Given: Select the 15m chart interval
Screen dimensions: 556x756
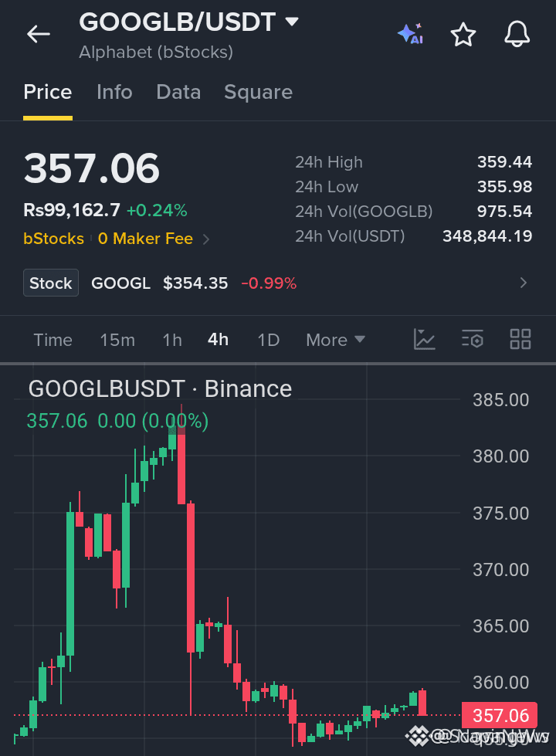Looking at the screenshot, I should tap(117, 340).
